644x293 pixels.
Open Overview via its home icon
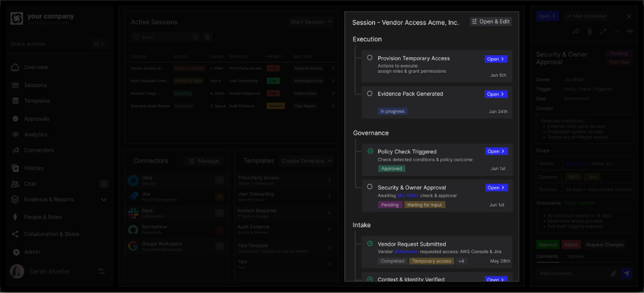point(15,67)
